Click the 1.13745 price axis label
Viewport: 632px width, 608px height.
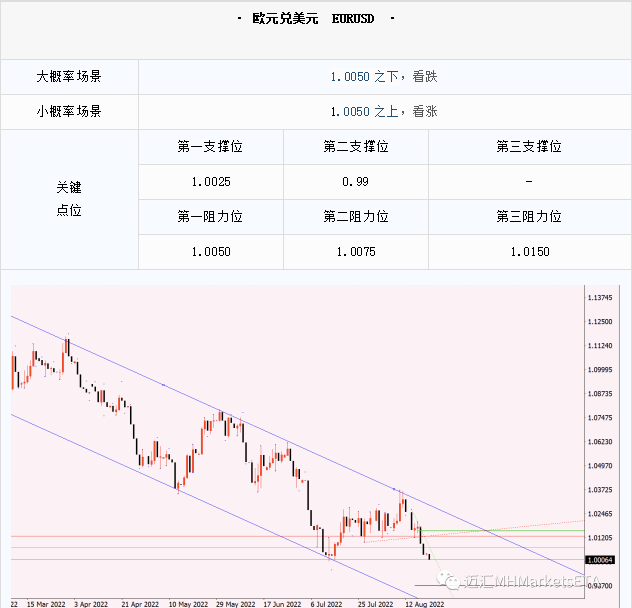tap(600, 298)
